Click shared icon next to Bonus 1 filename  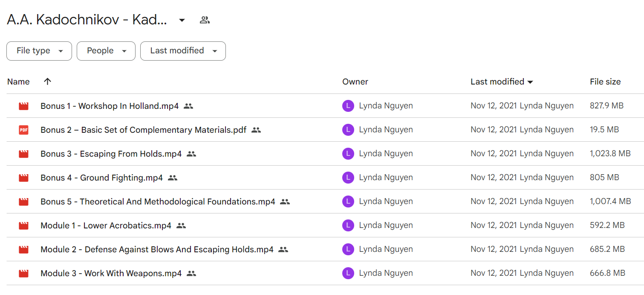pos(188,106)
